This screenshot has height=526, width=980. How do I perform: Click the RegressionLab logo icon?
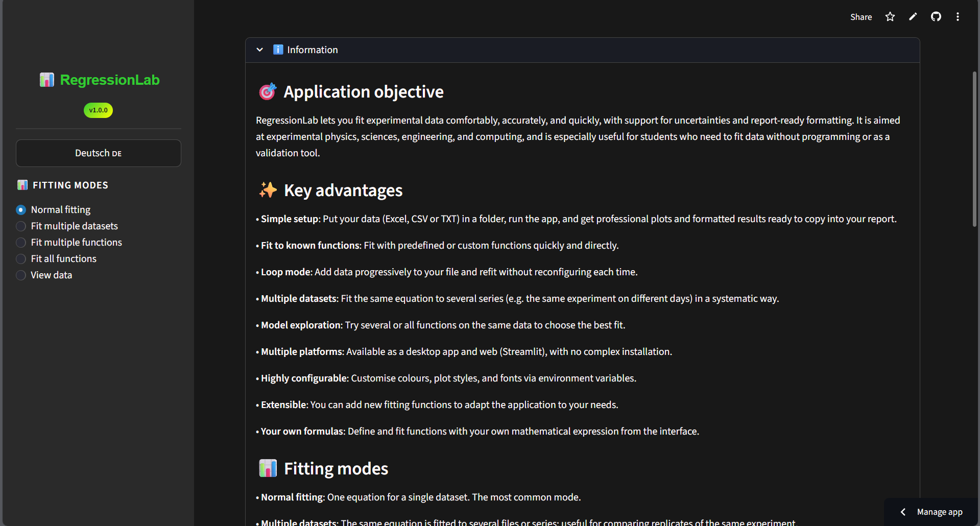(x=47, y=80)
